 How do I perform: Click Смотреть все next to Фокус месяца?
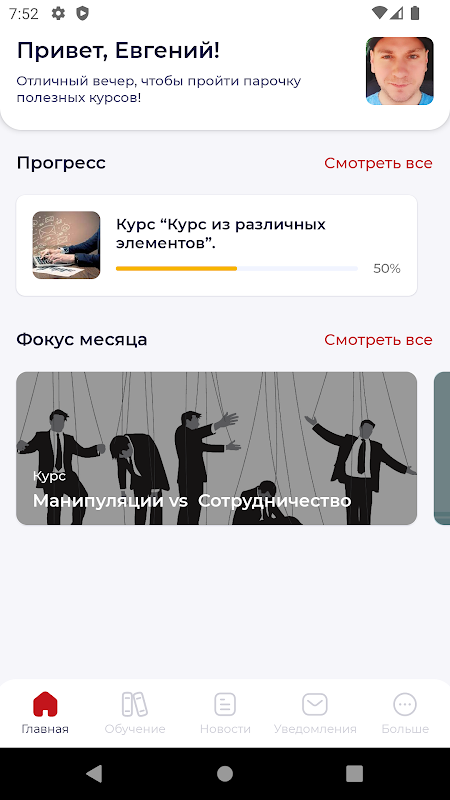tap(378, 340)
